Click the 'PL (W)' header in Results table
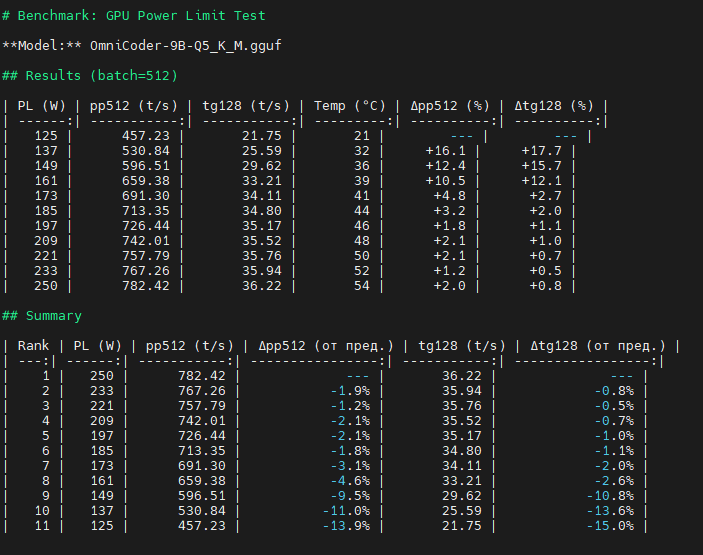This screenshot has width=703, height=555. point(41,106)
